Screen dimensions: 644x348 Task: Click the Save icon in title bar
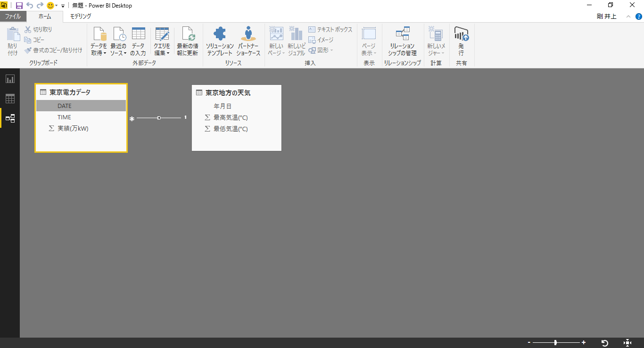(19, 6)
